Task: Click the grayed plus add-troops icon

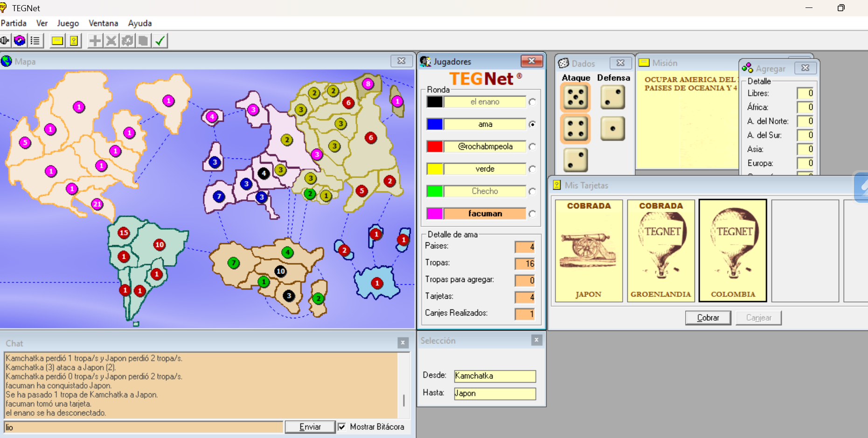Action: tap(95, 41)
